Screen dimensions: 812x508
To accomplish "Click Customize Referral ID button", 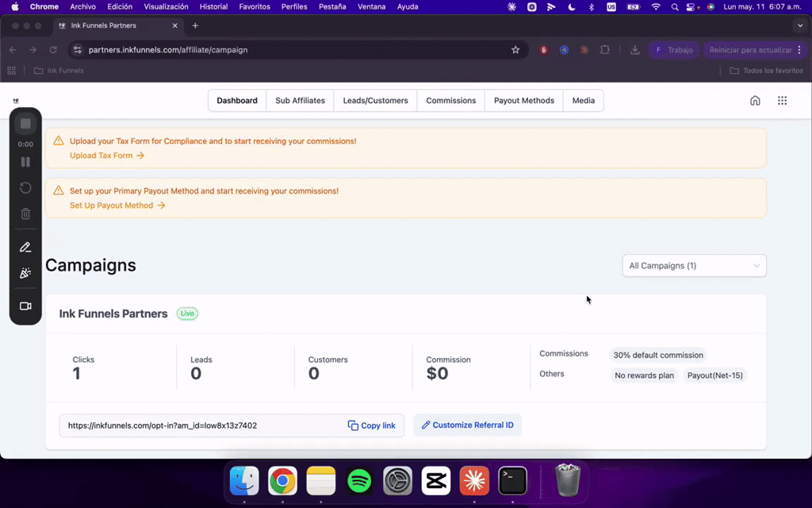I will tap(467, 425).
